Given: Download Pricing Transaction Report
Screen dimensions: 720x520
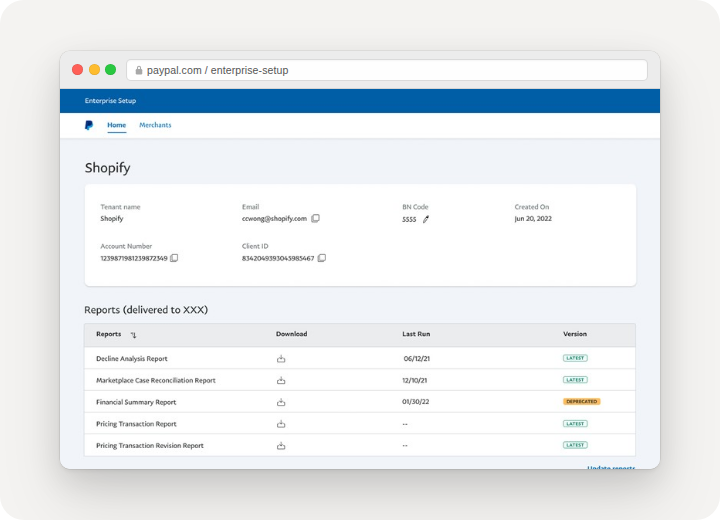Looking at the screenshot, I should tap(281, 424).
